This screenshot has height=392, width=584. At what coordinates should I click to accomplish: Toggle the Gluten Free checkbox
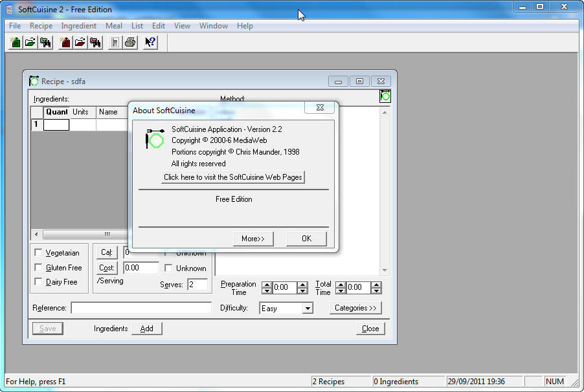[x=38, y=267]
